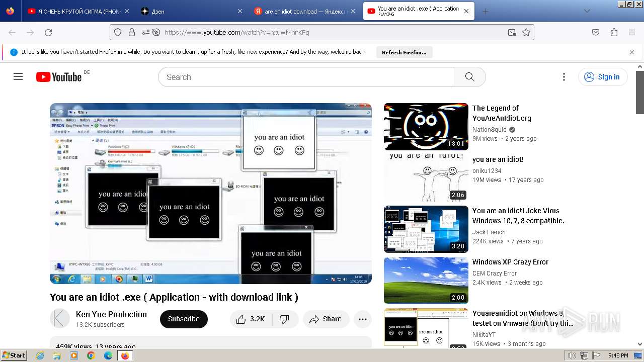Open Windows Start menu

click(14, 355)
